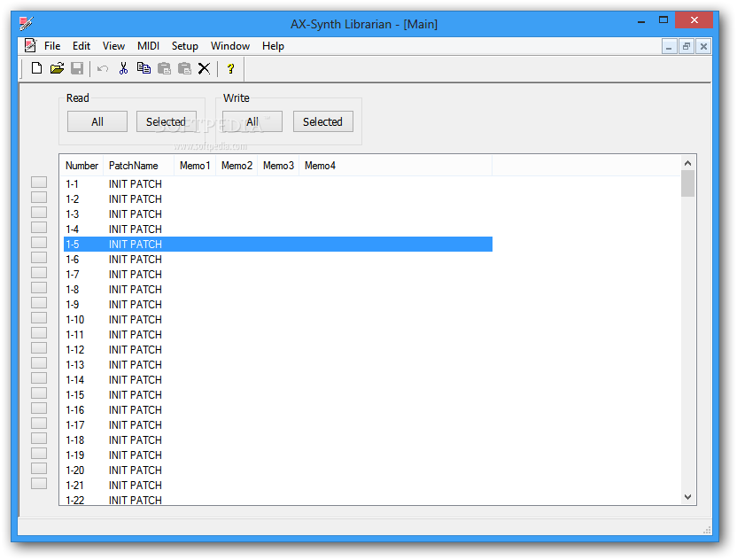Toggle the side button beside patch 1-1
The image size is (737, 560).
pos(39,182)
